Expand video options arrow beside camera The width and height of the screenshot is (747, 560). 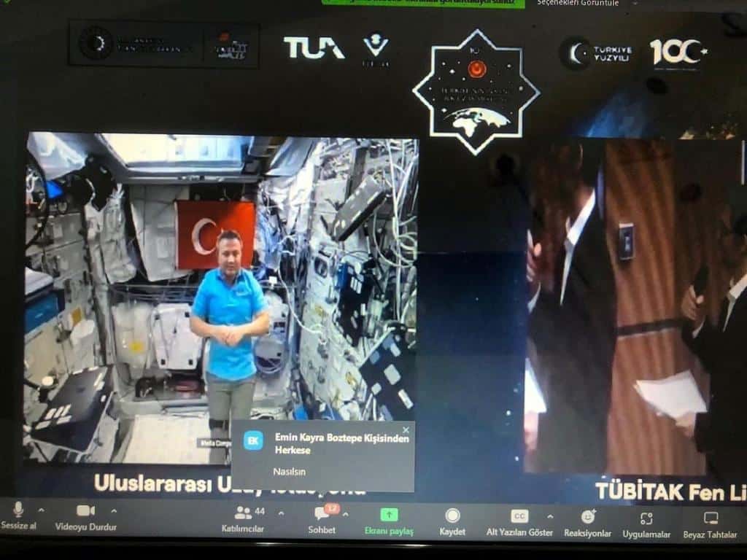pyautogui.click(x=114, y=510)
